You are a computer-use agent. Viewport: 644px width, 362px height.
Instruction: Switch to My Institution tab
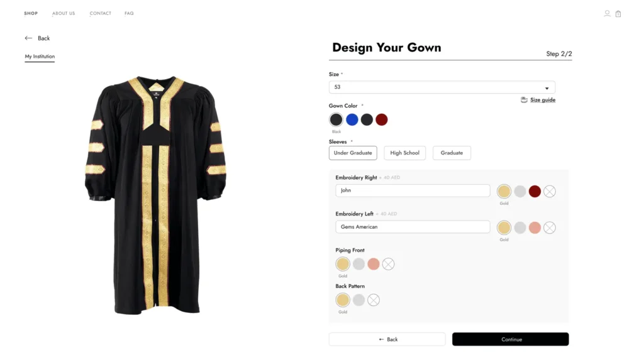[x=40, y=57]
